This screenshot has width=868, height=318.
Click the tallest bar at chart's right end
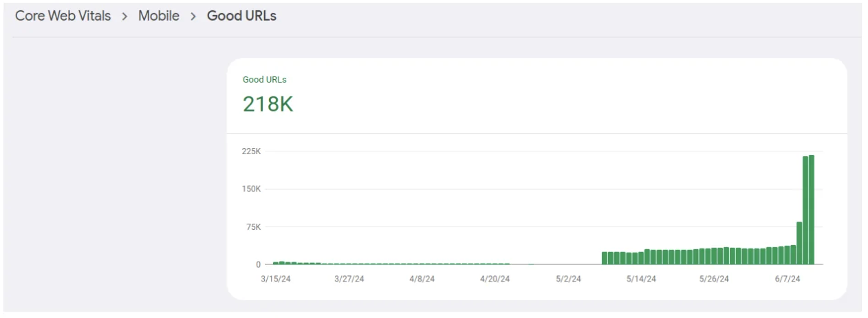pos(812,210)
